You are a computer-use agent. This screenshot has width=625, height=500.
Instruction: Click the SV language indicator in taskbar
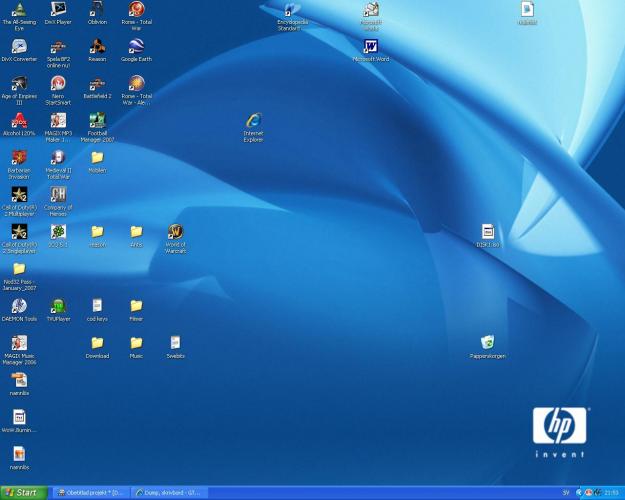pos(566,492)
